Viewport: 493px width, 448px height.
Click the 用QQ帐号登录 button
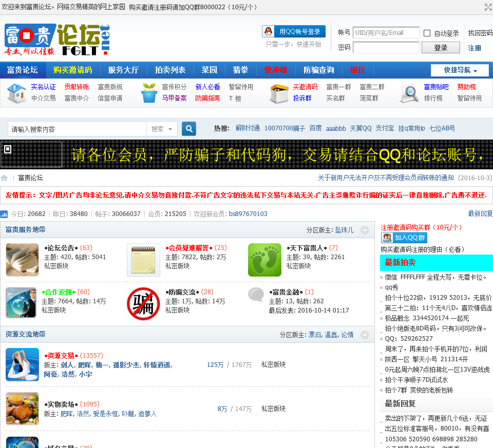click(x=294, y=31)
